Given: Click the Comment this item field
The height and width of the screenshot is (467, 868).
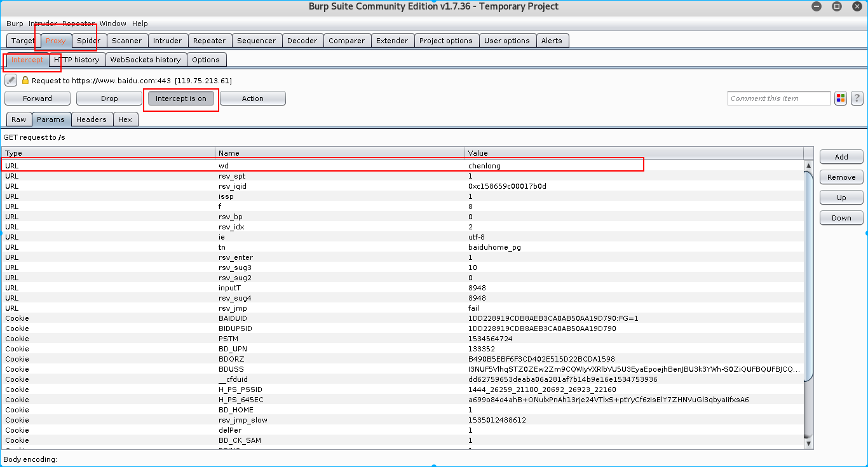Looking at the screenshot, I should coord(779,98).
